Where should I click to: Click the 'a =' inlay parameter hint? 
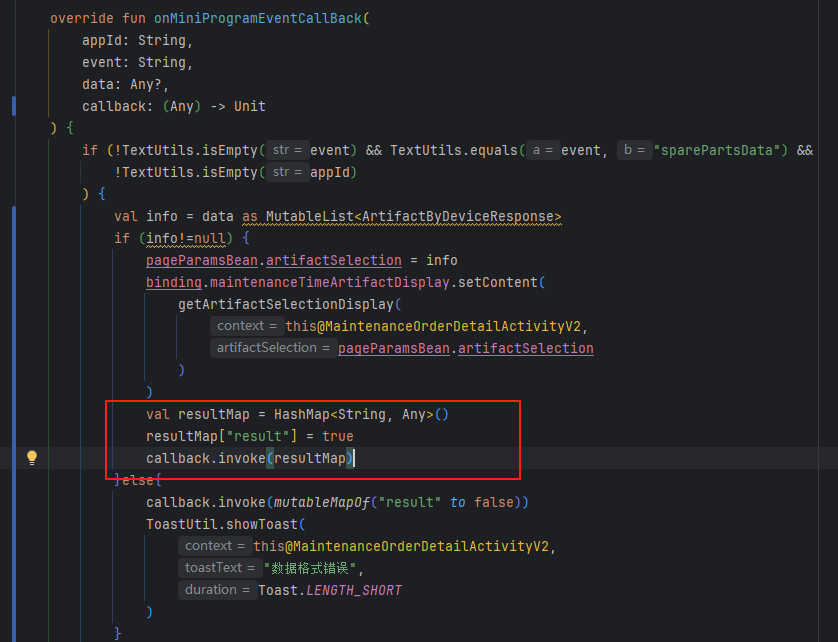tap(542, 150)
